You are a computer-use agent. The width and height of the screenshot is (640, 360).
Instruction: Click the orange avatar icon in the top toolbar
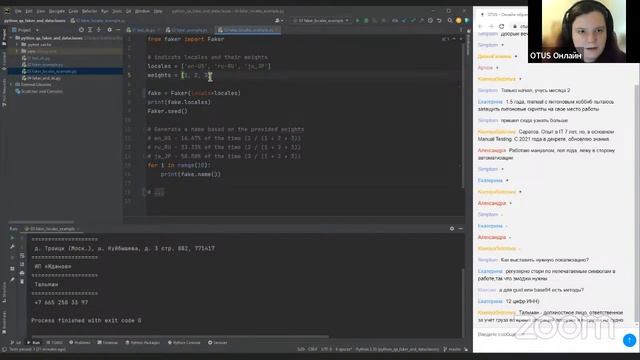(458, 20)
